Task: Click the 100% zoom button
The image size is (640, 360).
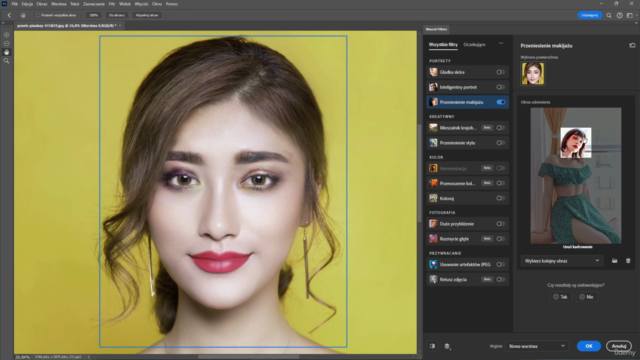Action: pos(94,15)
